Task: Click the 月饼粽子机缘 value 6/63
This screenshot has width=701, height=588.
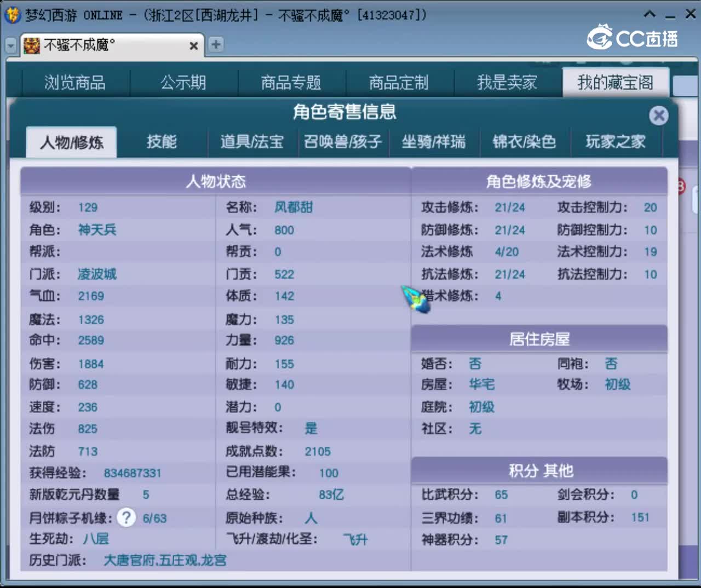Action: [x=154, y=518]
